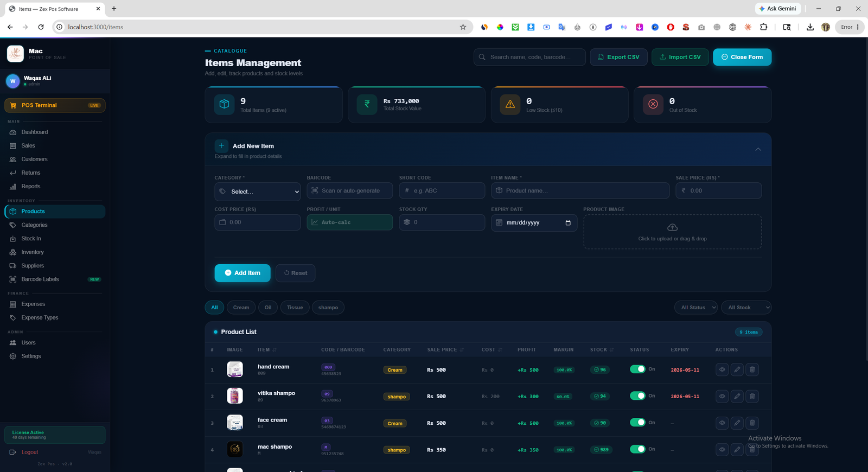
Task: Delete the face cream item
Action: (x=752, y=423)
